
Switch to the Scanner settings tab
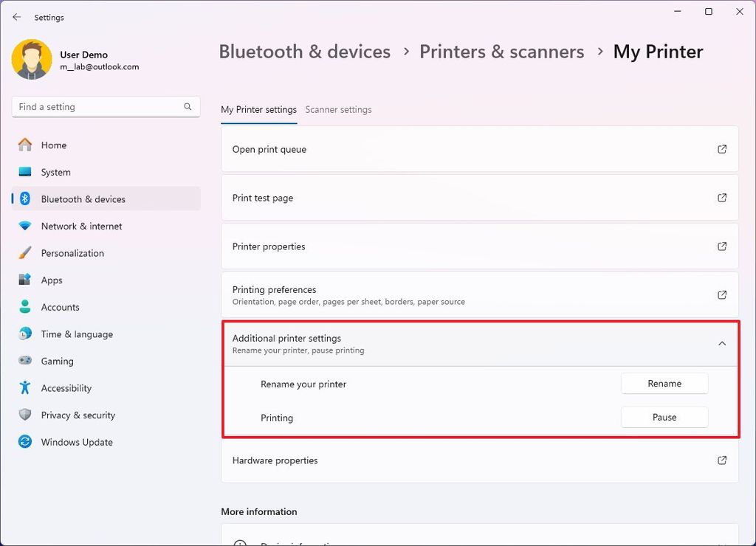(338, 109)
